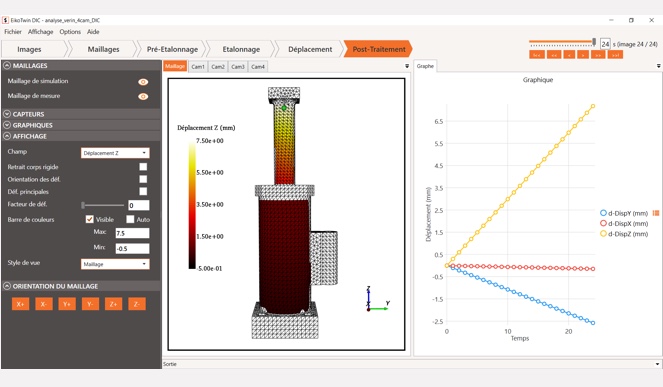Click the orange icon beside d-DispY legend
663x387 pixels.
(656, 213)
